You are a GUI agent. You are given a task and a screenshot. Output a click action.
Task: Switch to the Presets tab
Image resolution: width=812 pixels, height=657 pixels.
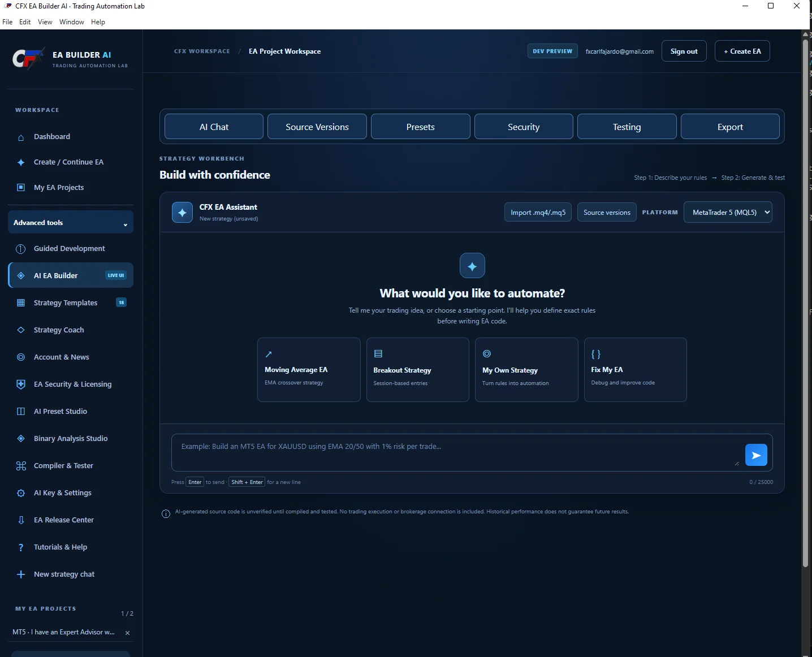tap(421, 127)
